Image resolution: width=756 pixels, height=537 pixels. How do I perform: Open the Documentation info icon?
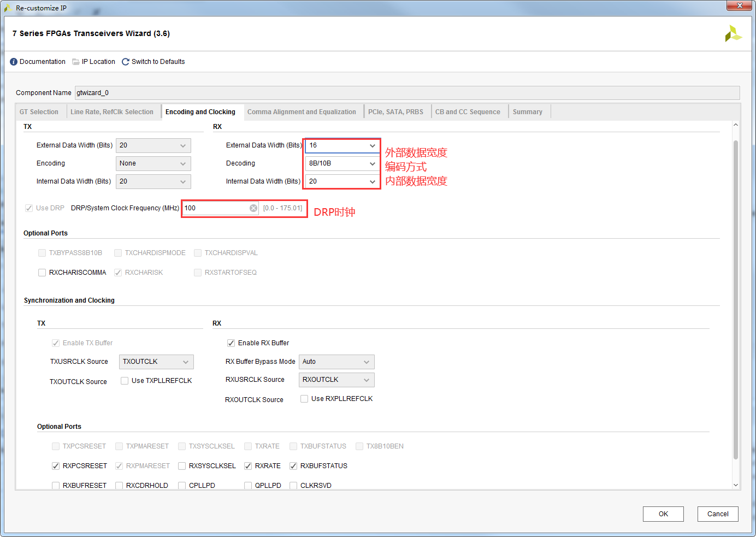pyautogui.click(x=14, y=62)
